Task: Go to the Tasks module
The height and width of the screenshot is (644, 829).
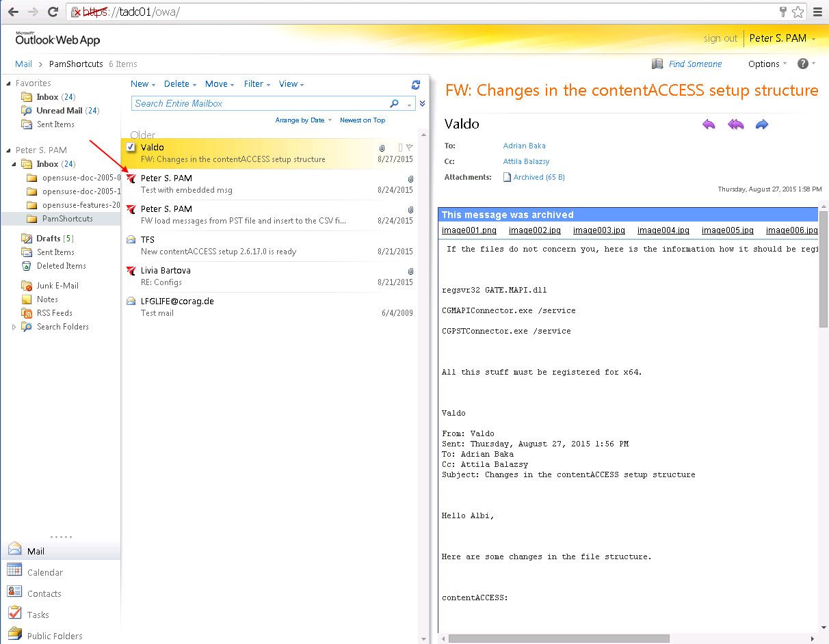Action: (x=39, y=614)
